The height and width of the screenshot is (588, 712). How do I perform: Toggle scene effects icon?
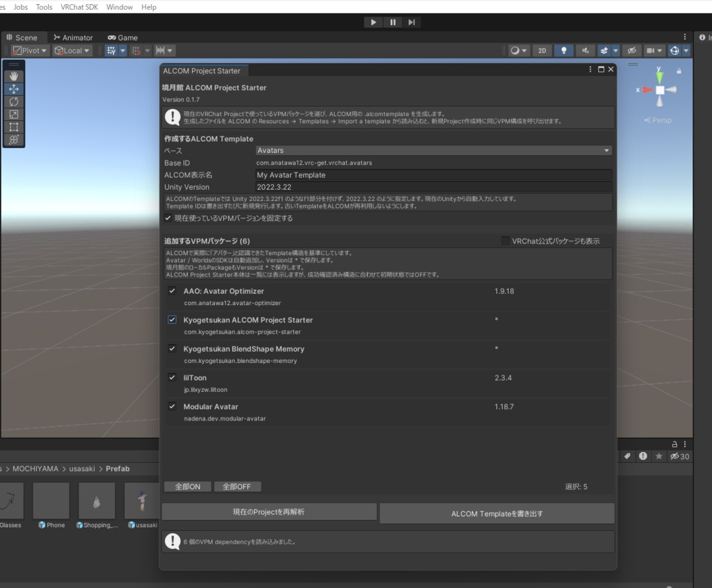[604, 51]
